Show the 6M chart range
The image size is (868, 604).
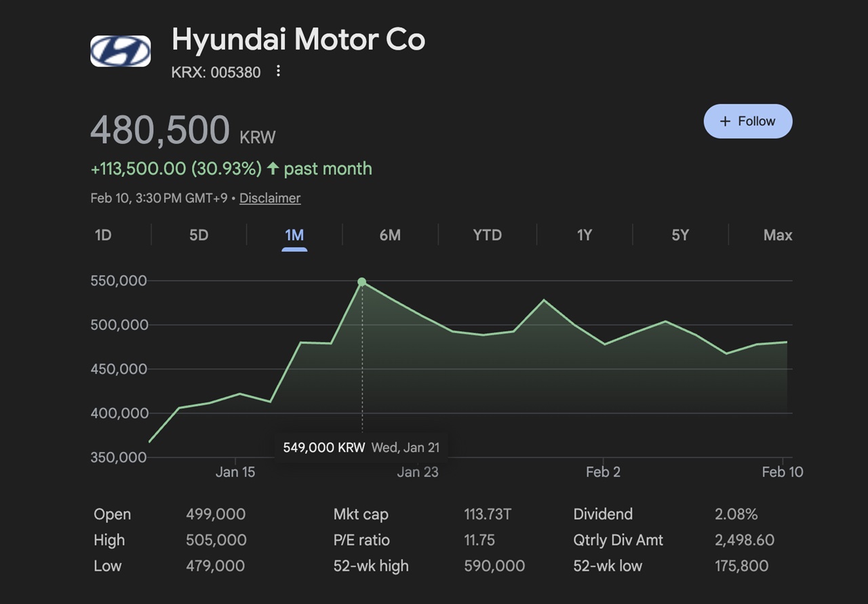[390, 235]
